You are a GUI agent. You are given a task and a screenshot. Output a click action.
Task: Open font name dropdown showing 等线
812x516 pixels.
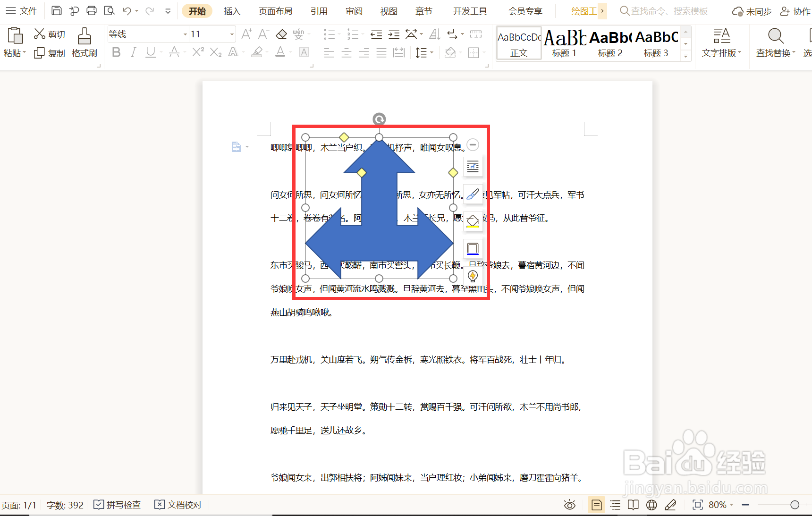point(185,34)
